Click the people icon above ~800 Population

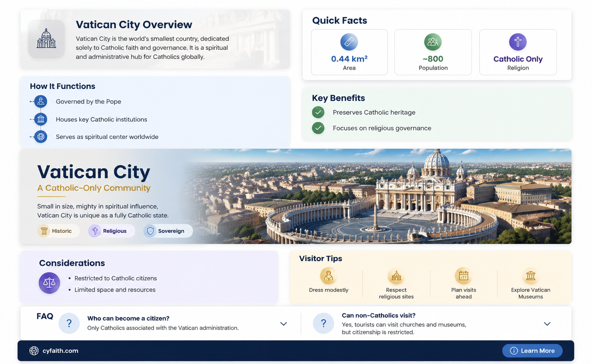pyautogui.click(x=433, y=42)
